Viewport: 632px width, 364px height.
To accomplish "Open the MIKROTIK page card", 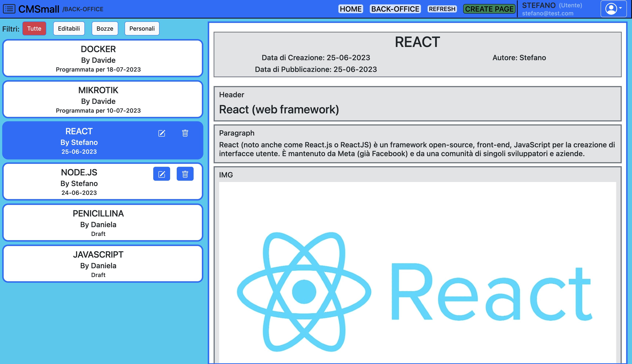I will [103, 99].
